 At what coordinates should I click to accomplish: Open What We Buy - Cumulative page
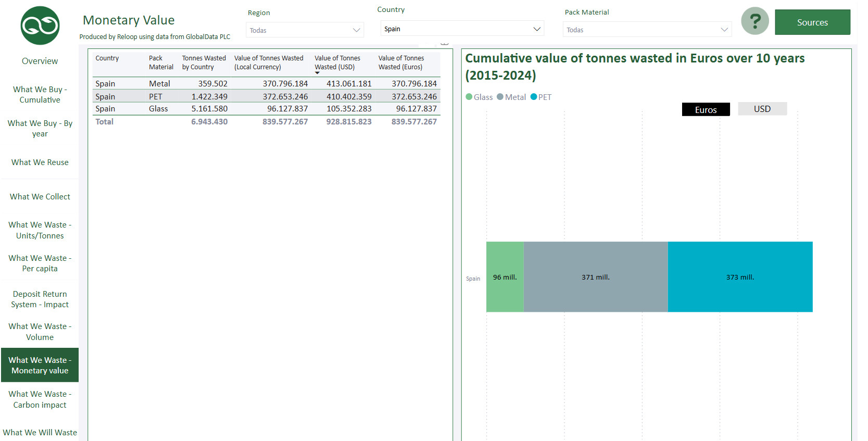tap(40, 95)
